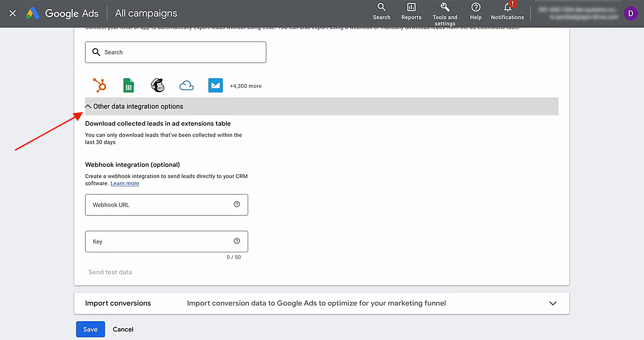Image resolution: width=644 pixels, height=340 pixels.
Task: Open the Search tool in the header
Action: click(x=381, y=12)
